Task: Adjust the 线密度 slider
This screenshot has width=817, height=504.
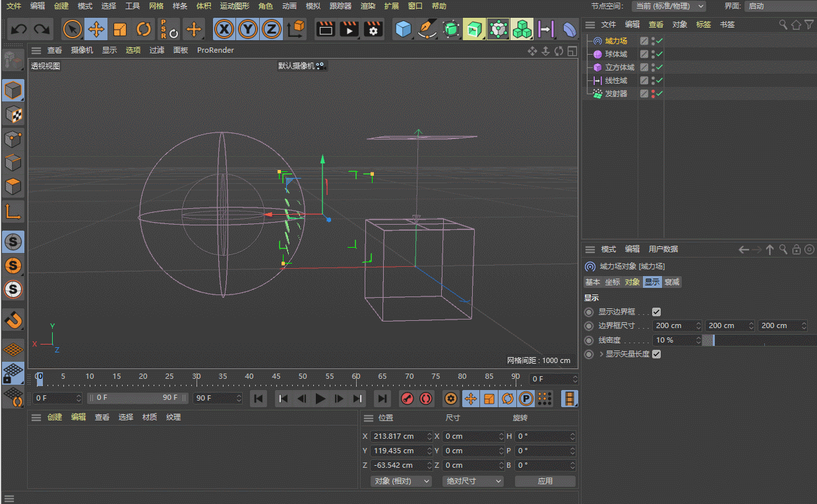Action: click(758, 341)
